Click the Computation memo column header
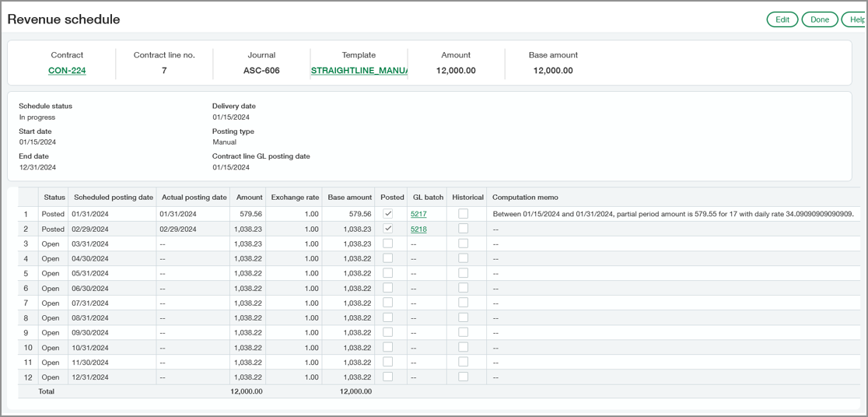868x417 pixels. pos(525,198)
